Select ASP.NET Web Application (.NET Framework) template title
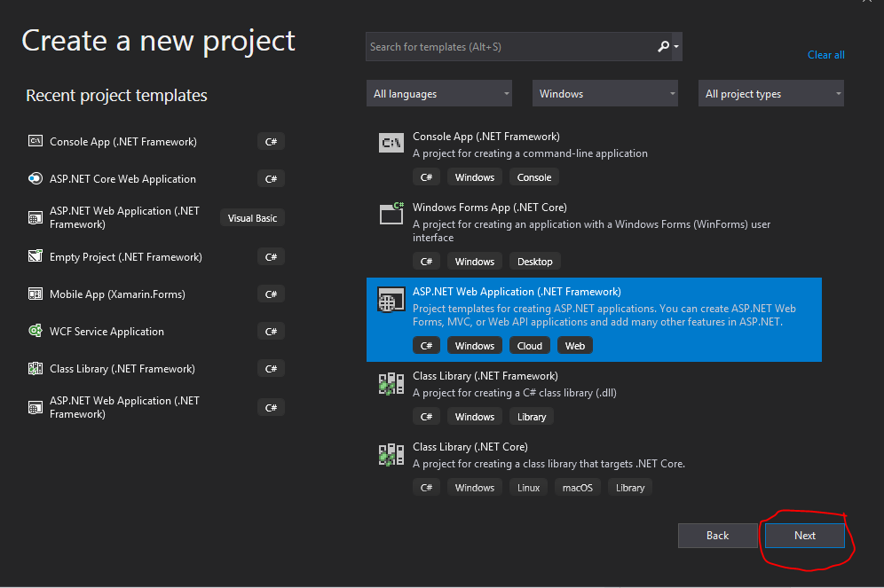 coord(517,292)
